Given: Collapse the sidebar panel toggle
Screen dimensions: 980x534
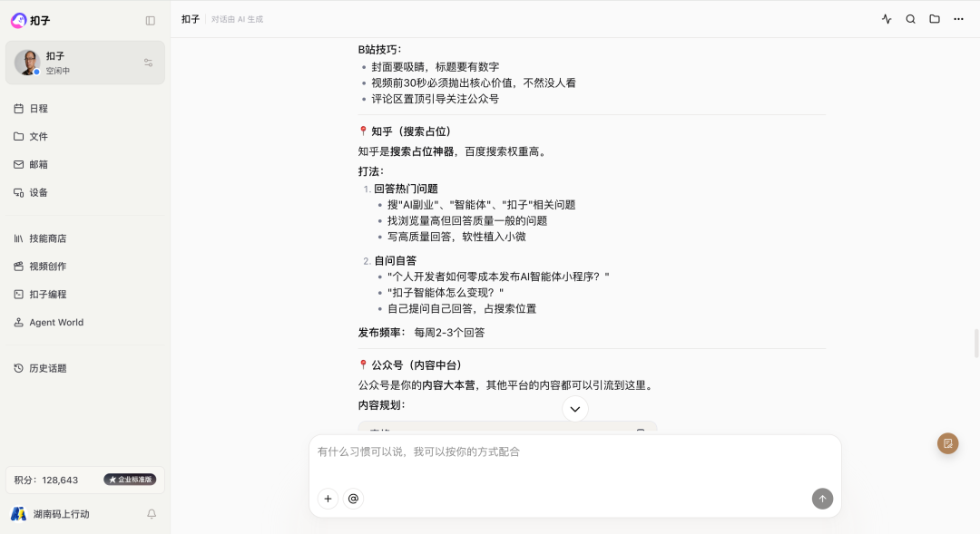Looking at the screenshot, I should tap(150, 21).
